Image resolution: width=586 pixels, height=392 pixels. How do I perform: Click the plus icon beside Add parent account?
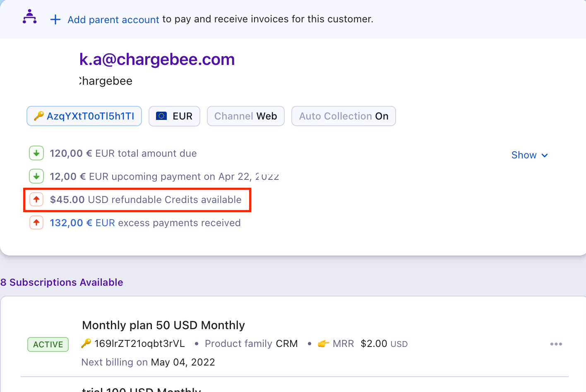point(55,19)
